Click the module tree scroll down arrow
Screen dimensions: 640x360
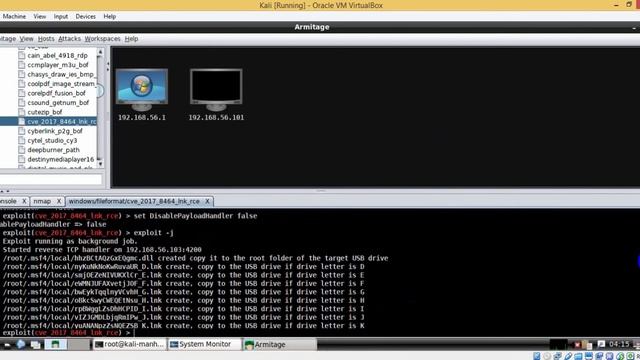point(100,164)
